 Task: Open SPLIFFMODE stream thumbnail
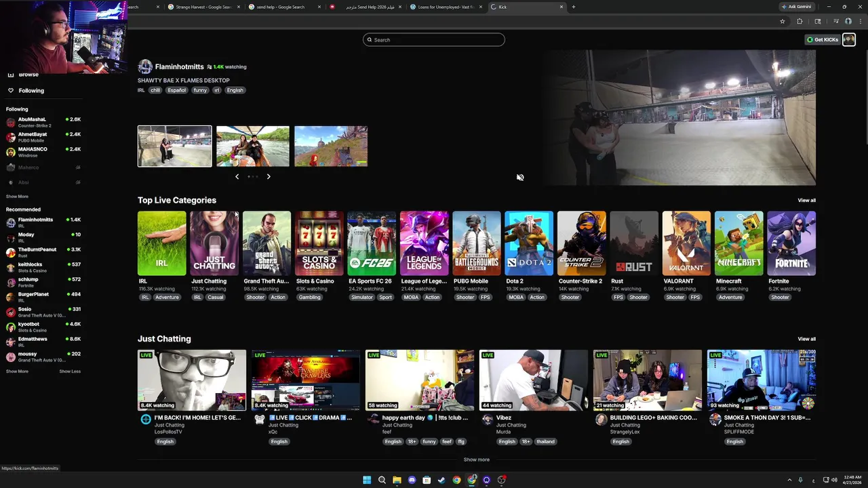click(762, 380)
